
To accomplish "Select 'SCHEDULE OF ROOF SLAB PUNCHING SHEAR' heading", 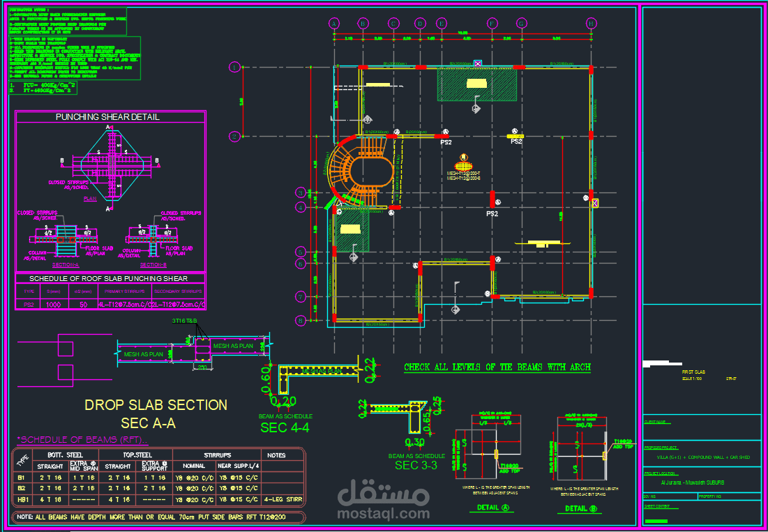I will (x=108, y=278).
